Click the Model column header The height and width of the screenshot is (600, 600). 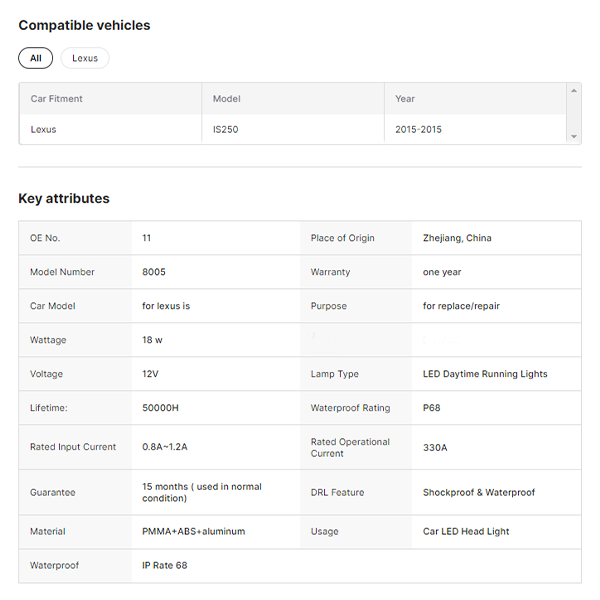227,99
